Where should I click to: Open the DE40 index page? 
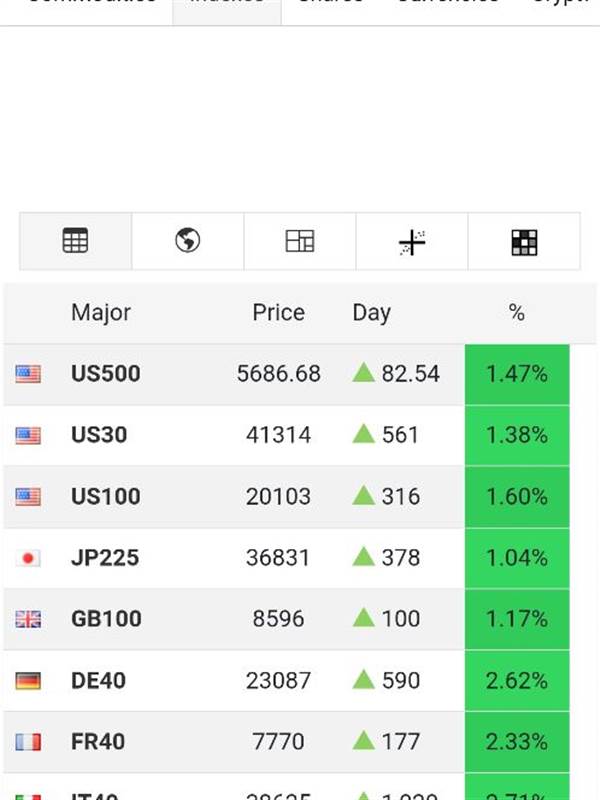point(98,681)
